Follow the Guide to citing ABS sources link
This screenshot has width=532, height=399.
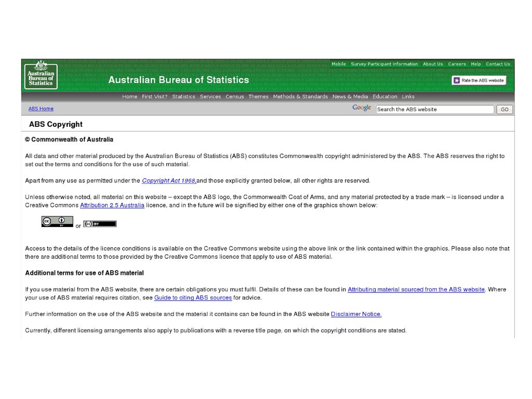pos(193,298)
